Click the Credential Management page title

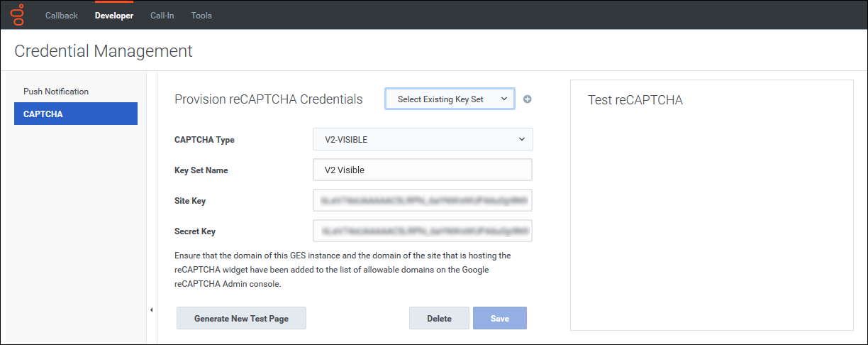pyautogui.click(x=104, y=51)
